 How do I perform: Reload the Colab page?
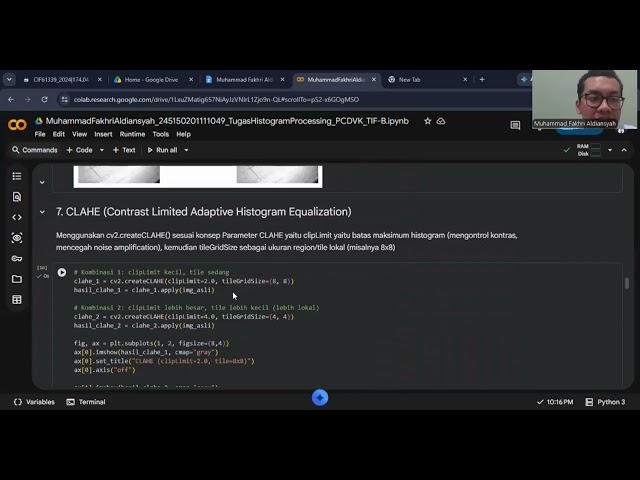(x=44, y=100)
